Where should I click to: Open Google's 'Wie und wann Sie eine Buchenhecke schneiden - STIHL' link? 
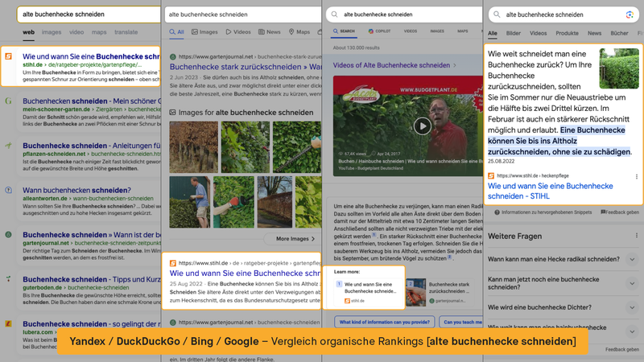point(550,191)
